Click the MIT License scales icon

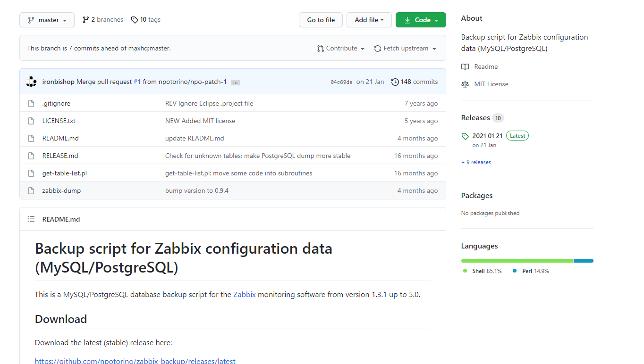(465, 84)
